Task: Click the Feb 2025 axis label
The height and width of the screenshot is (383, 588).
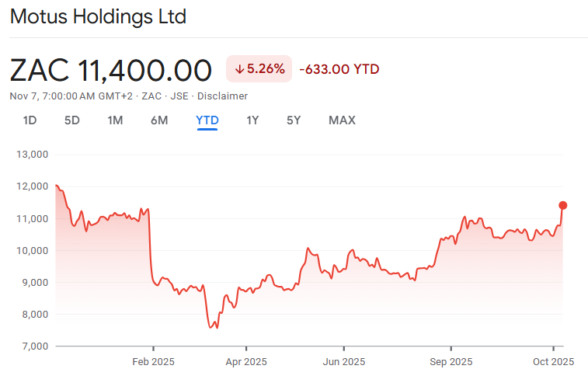Action: [153, 362]
